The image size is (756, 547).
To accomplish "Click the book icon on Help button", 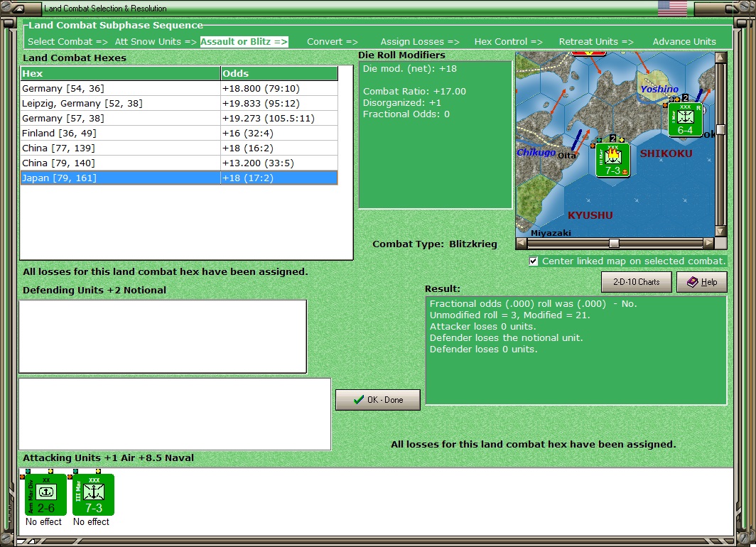I will coord(692,282).
